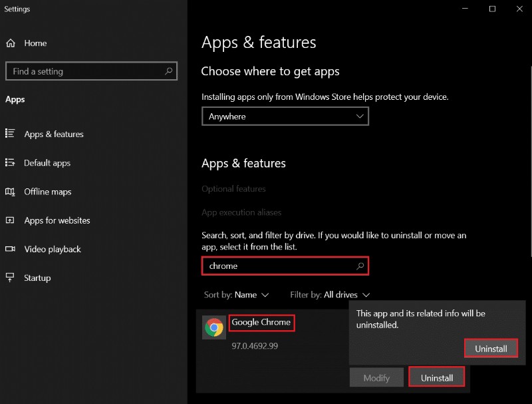The height and width of the screenshot is (404, 532).
Task: Select the Google Chrome entry name
Action: click(x=261, y=322)
